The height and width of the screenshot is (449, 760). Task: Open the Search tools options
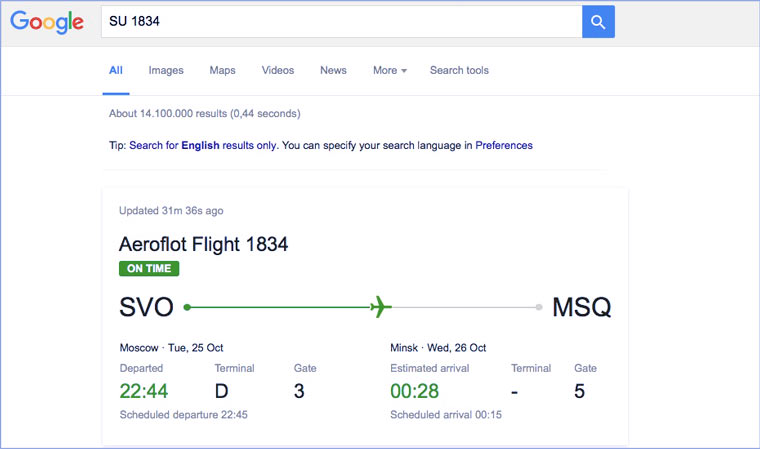459,70
